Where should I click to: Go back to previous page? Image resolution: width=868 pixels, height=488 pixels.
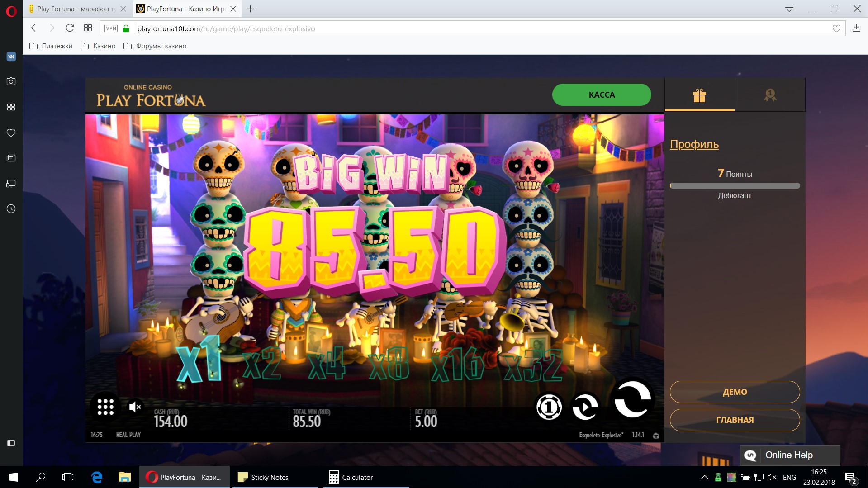[33, 28]
